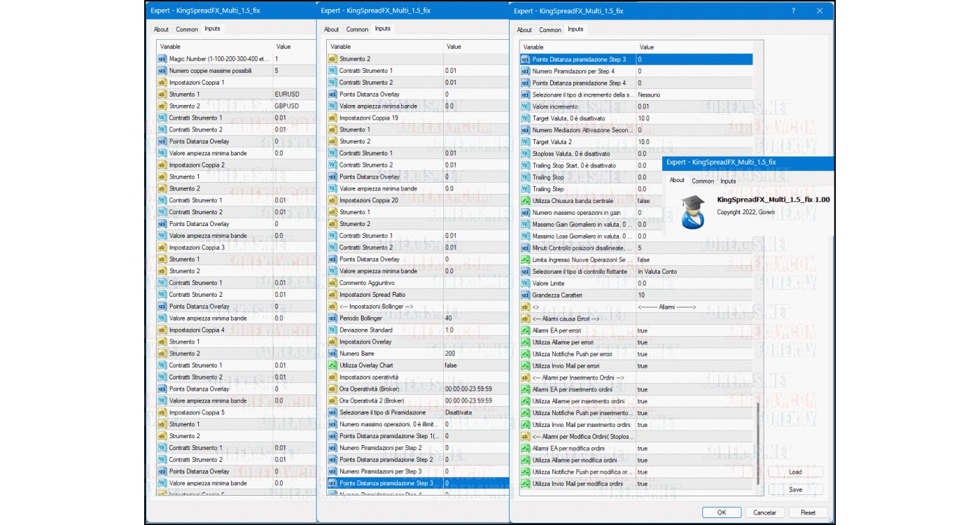Image resolution: width=980 pixels, height=525 pixels.
Task: Toggle the Utilizza Overlay Chart false value
Action: (476, 365)
